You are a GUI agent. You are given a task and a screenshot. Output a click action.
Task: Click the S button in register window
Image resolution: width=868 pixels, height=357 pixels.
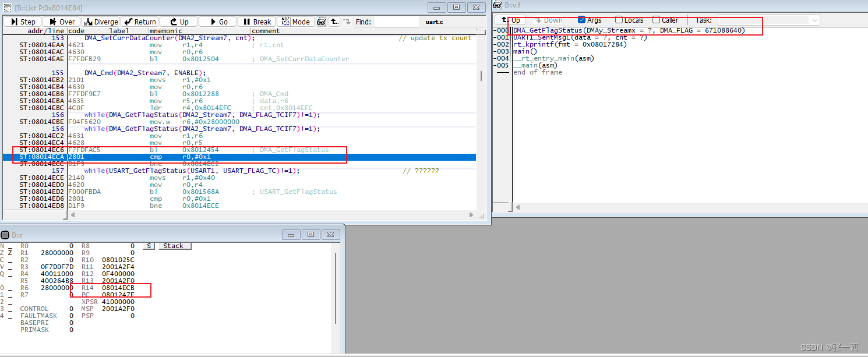(x=149, y=246)
